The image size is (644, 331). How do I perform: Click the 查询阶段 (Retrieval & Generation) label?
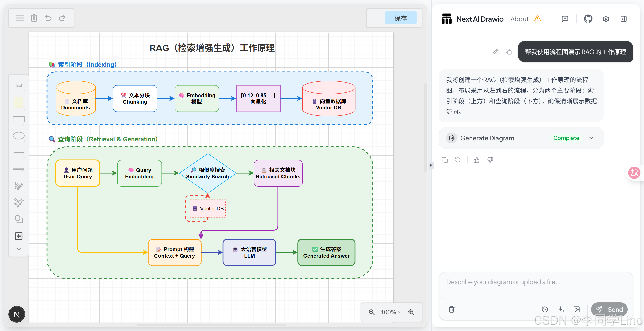pyautogui.click(x=104, y=139)
